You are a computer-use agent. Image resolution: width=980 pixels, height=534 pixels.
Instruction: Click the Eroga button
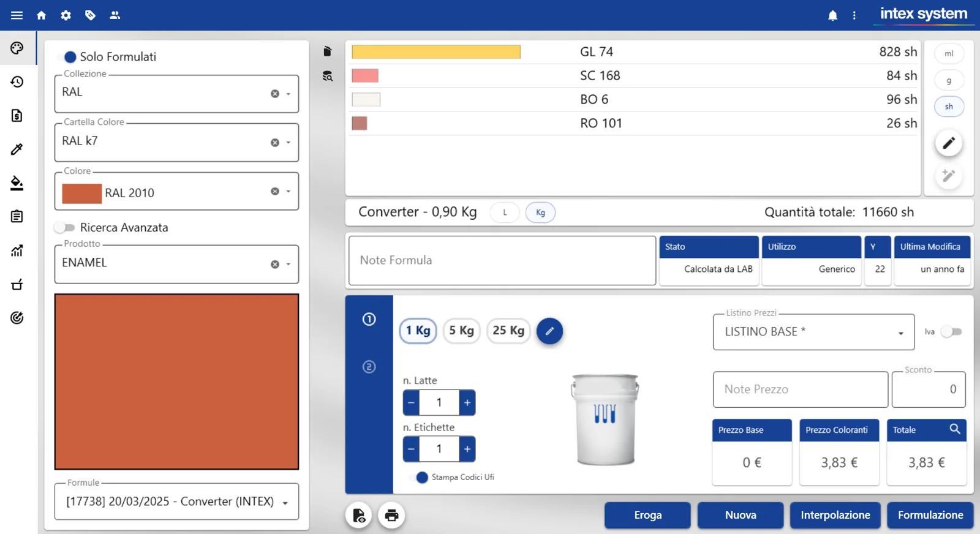[x=647, y=515]
